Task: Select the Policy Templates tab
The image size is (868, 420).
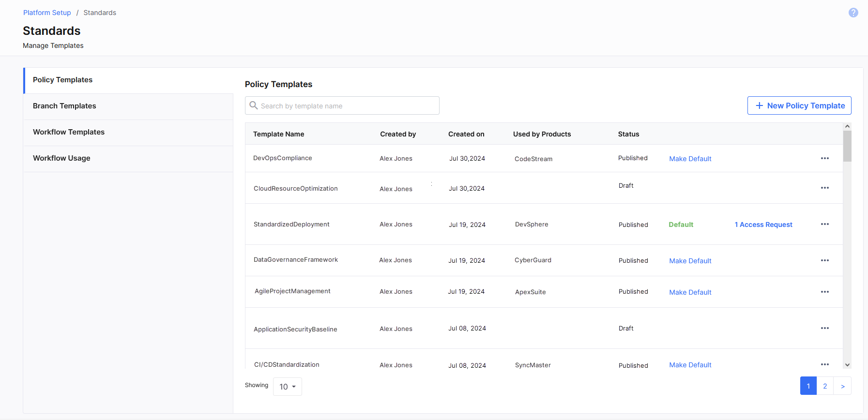Action: [128, 80]
